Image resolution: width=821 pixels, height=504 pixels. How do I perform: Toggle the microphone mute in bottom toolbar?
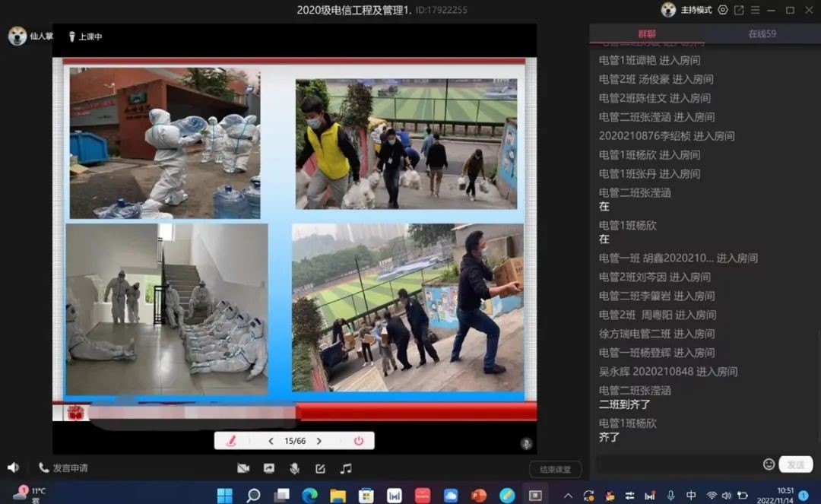point(294,469)
